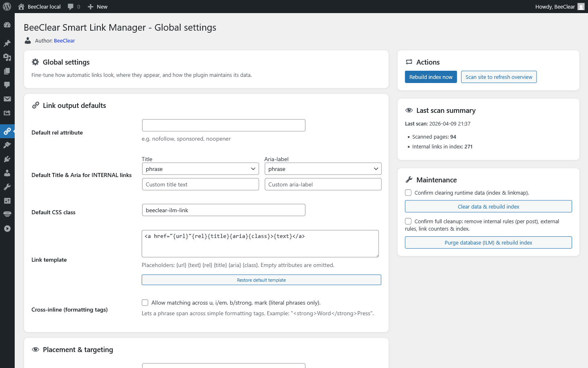Click the 'Default rel attribute' label
Screen dimensions: 588x368
click(x=57, y=132)
